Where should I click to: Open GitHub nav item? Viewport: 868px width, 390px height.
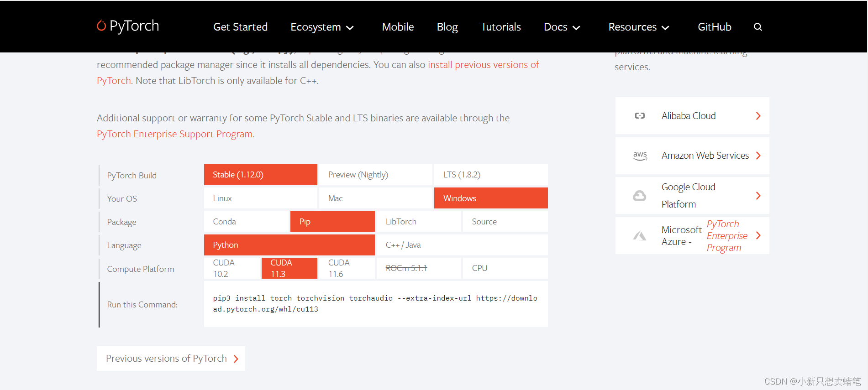(715, 27)
